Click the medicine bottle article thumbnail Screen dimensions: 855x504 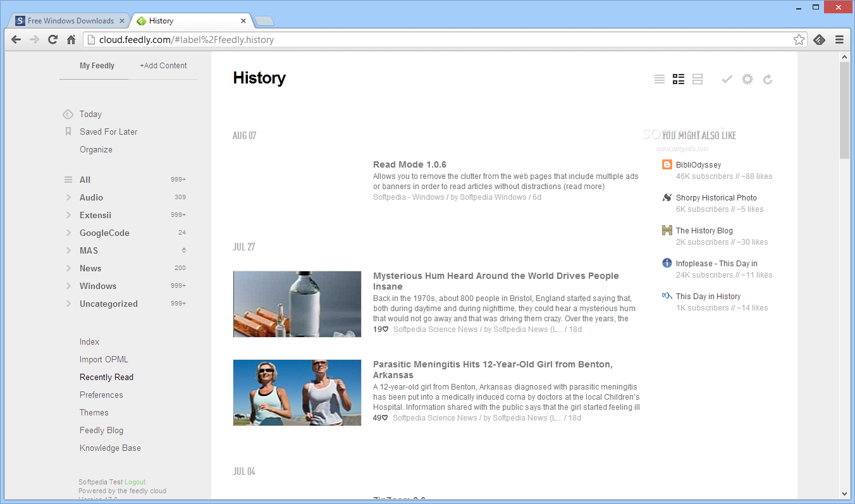[297, 304]
